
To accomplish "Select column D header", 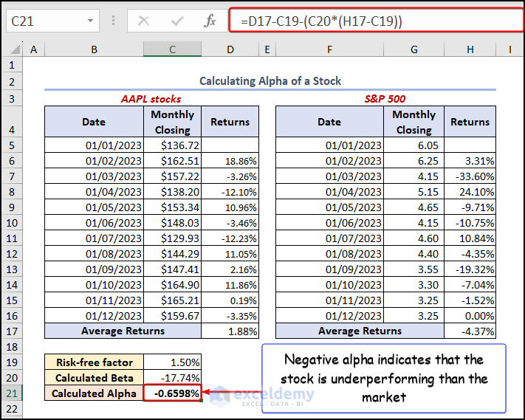I will (x=230, y=49).
